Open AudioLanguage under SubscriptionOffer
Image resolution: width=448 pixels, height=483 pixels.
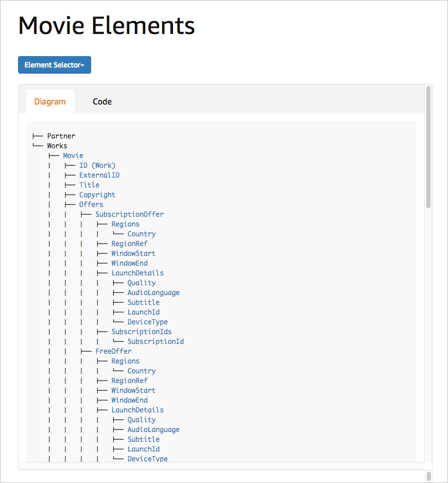(153, 292)
